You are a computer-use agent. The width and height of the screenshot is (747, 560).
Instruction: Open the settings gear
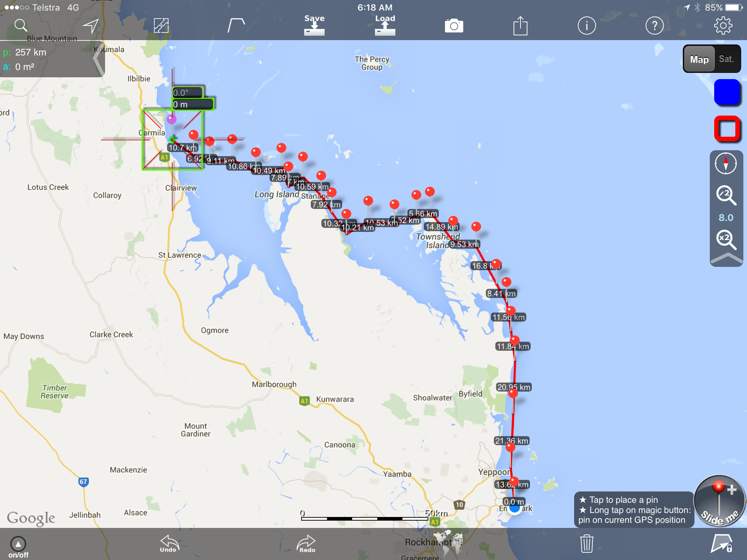723,26
